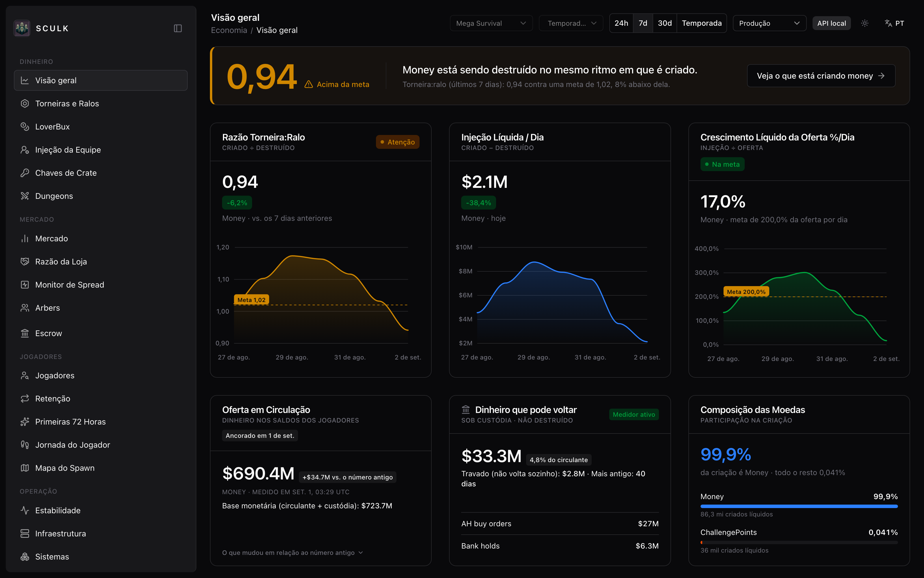Click the Infraestrutura server icon
This screenshot has width=924, height=578.
coord(25,534)
